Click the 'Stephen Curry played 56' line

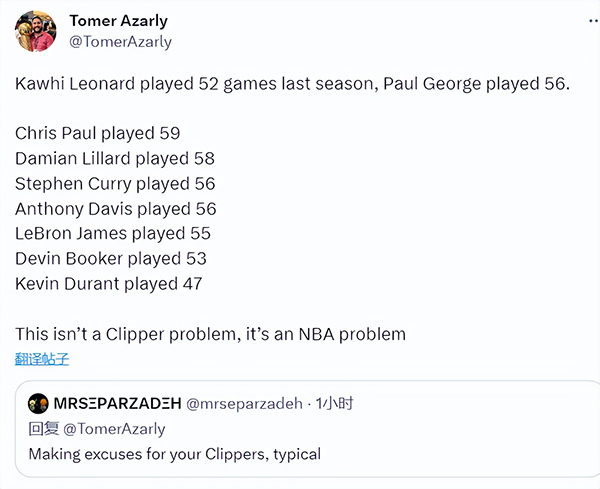(x=115, y=184)
